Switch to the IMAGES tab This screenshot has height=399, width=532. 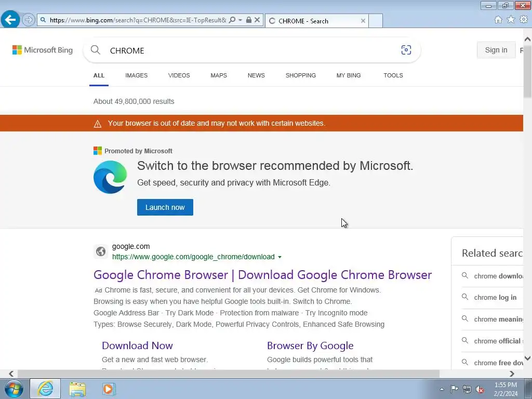137,75
